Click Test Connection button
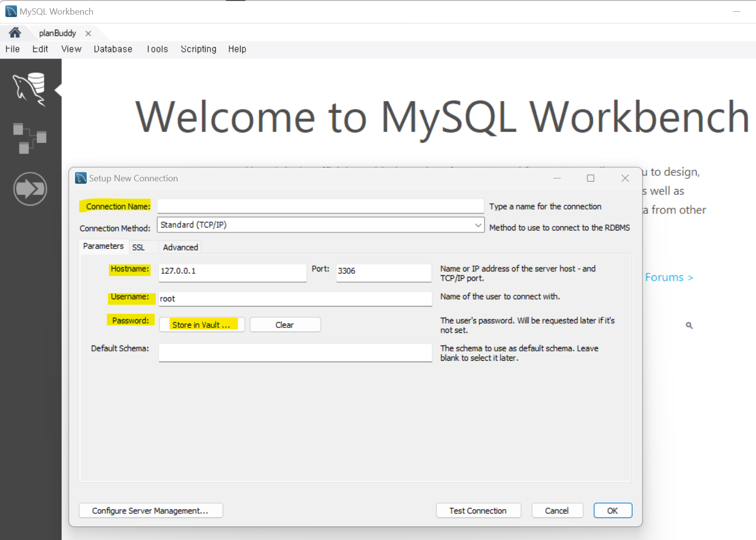 478,510
